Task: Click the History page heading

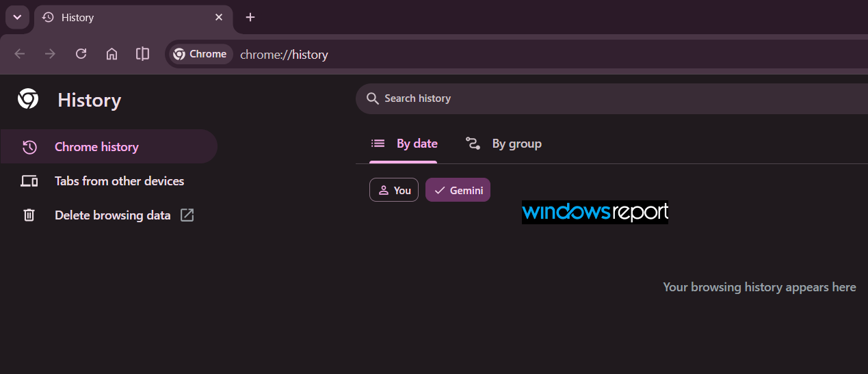Action: pyautogui.click(x=89, y=101)
